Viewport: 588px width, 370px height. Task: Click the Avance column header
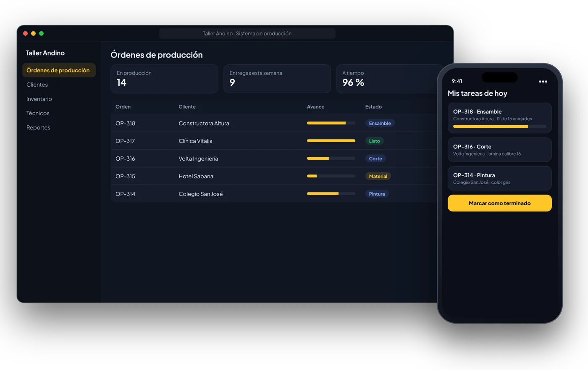pos(315,107)
